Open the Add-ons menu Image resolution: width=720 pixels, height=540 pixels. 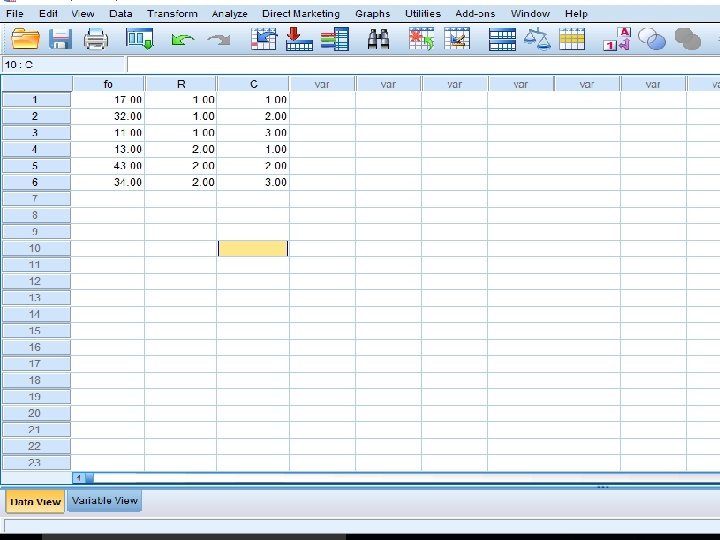(475, 14)
